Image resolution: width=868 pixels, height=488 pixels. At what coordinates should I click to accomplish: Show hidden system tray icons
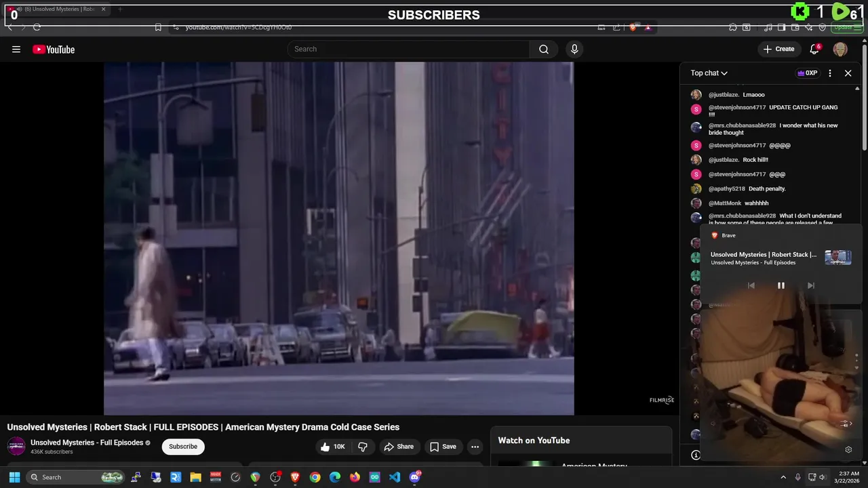[783, 477]
